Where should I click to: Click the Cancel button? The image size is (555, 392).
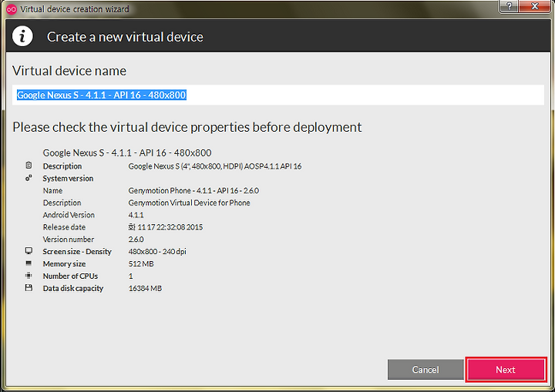coord(425,370)
